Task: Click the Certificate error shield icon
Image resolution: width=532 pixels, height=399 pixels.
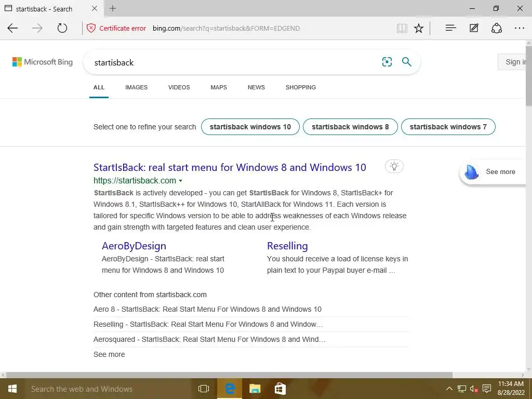Action: click(91, 28)
